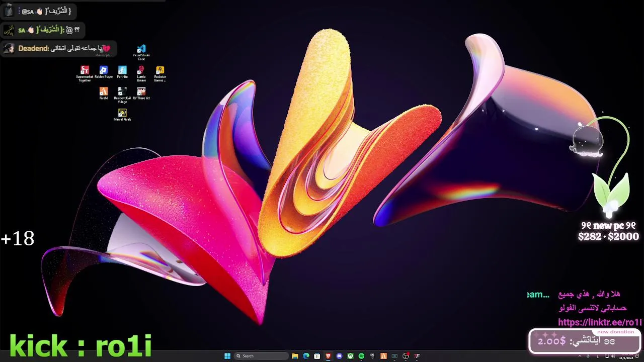Click the Deadend chat message overlay
Viewport: 644px width, 362px height.
[x=59, y=49]
